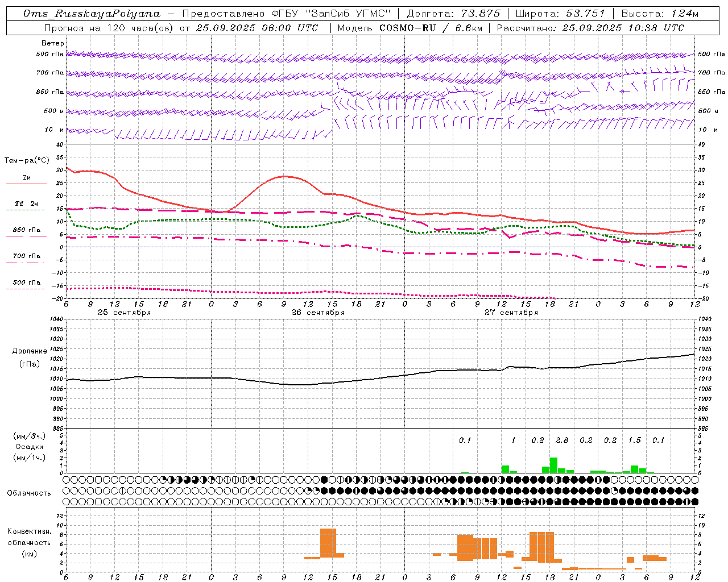728x582 pixels.
Task: Click the '(мм/1ч.)' precipitation unit label
Action: click(x=30, y=458)
